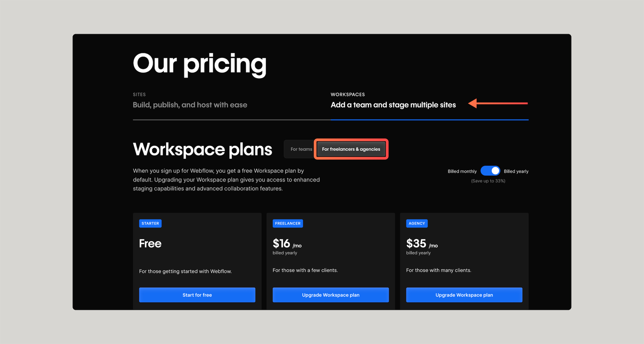
Task: Toggle the billed monthly/yearly switch
Action: 490,171
